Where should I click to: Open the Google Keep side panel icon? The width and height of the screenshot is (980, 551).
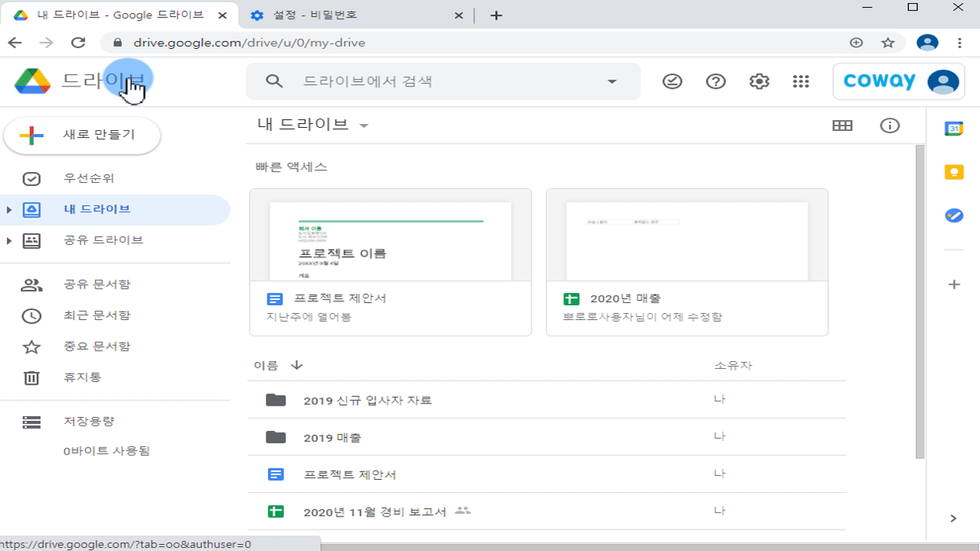(953, 172)
